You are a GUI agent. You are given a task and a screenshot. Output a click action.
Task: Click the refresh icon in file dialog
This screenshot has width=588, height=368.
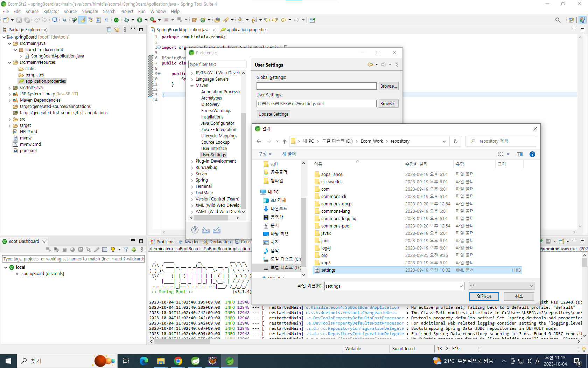pyautogui.click(x=455, y=141)
